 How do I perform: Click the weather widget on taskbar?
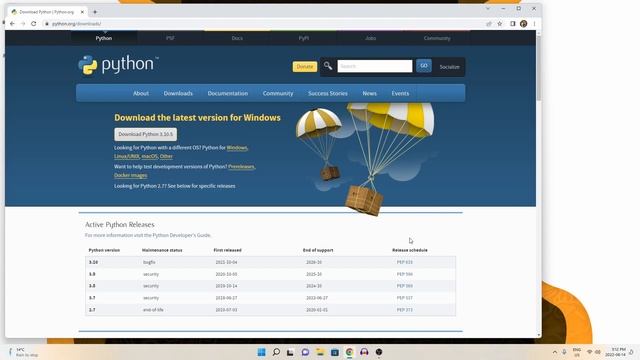(x=24, y=352)
